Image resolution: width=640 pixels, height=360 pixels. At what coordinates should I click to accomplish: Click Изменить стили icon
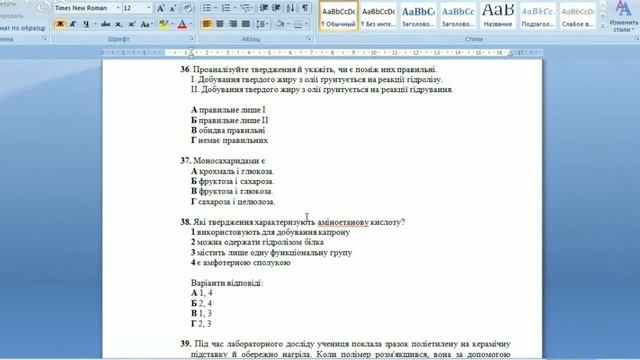point(623,16)
